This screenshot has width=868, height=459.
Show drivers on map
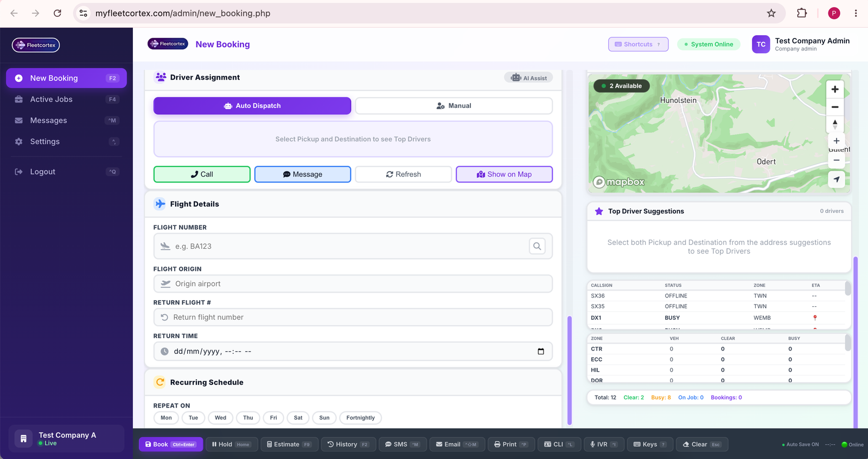[504, 174]
